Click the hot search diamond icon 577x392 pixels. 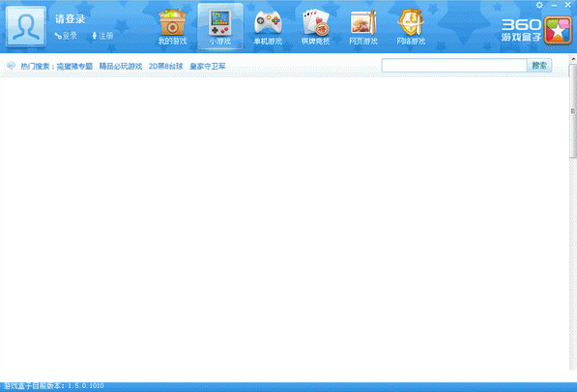point(12,66)
